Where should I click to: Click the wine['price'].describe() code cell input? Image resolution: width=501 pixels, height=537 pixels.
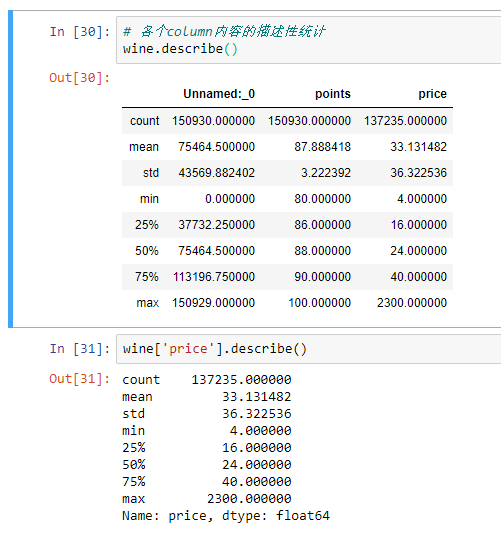click(309, 349)
